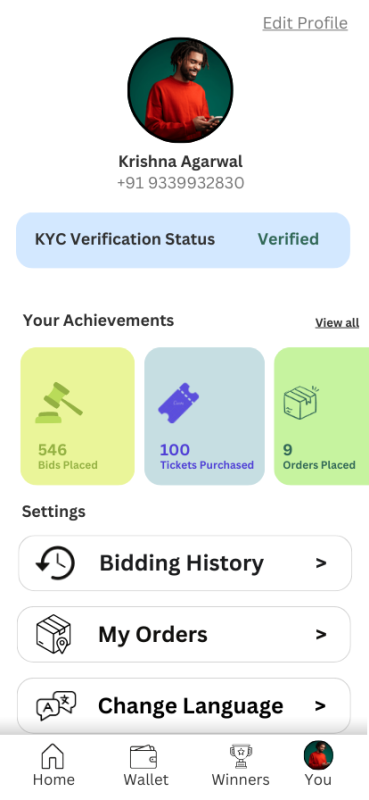
Task: Open the My Orders settings row
Action: pyautogui.click(x=184, y=634)
